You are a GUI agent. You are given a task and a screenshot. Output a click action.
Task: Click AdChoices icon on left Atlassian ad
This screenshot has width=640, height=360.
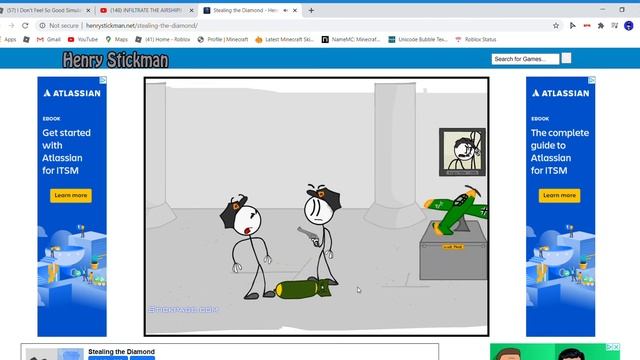click(103, 80)
